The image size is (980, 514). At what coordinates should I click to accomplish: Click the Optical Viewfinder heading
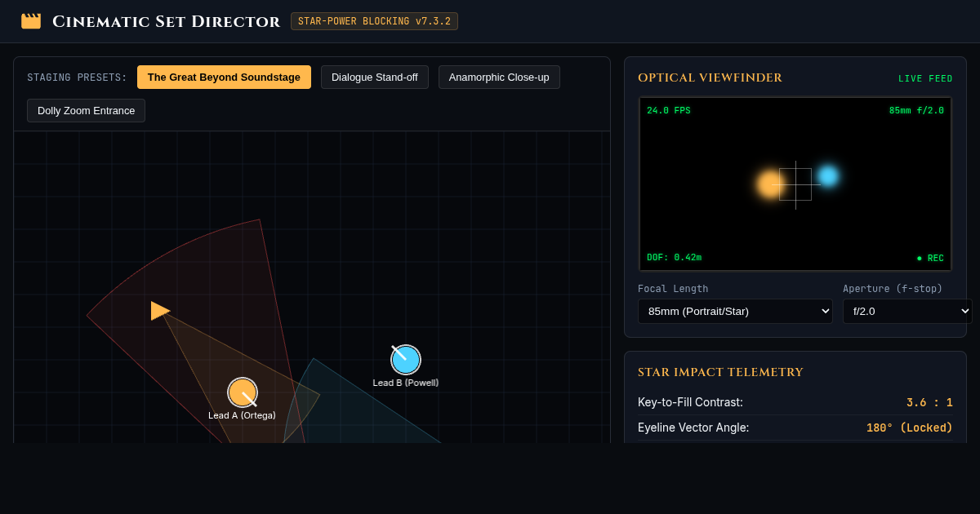point(710,78)
